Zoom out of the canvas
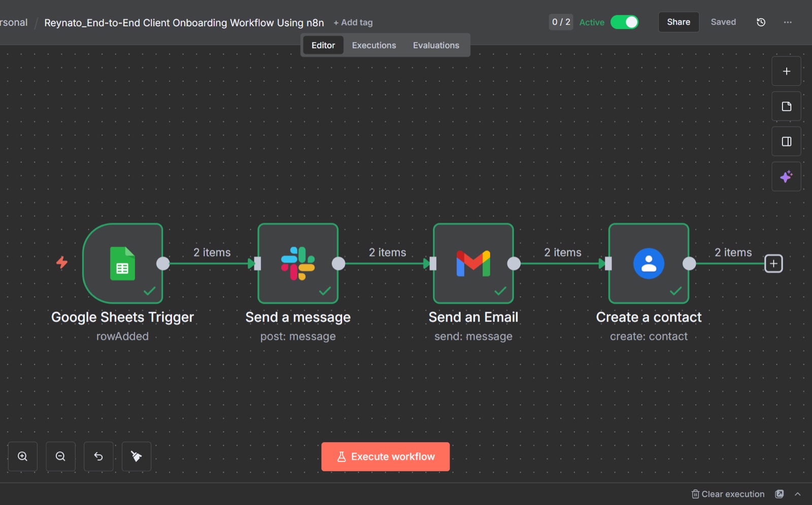 point(60,456)
